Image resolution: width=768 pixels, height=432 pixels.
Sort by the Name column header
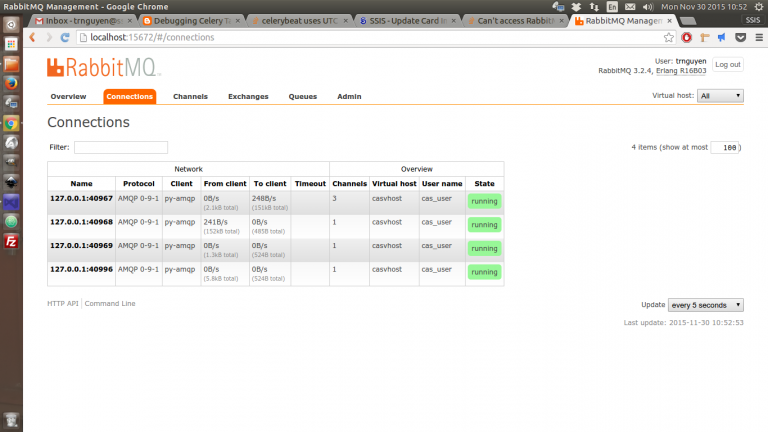click(81, 184)
